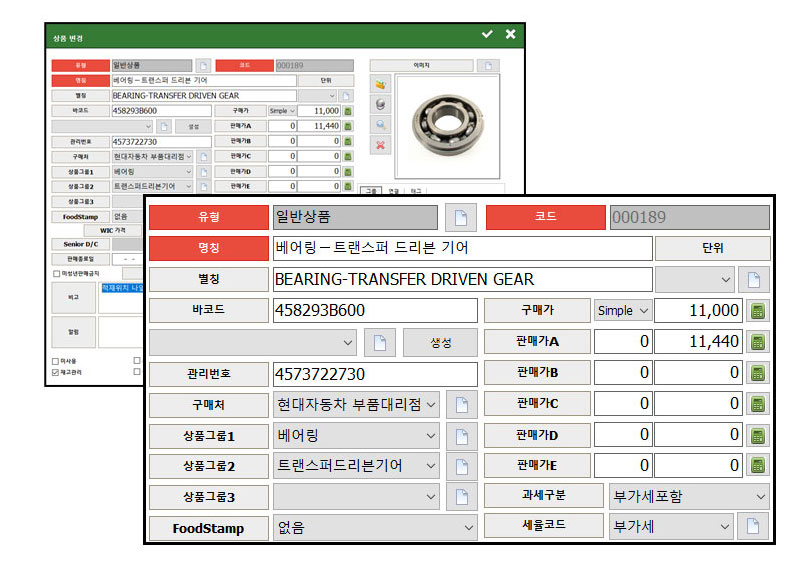This screenshot has height=569, width=800.
Task: Open the calculator for 판매가D in enlarged panel
Action: tap(758, 435)
